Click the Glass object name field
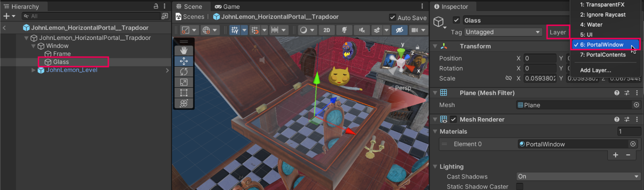This screenshot has height=190, width=644. (x=516, y=20)
